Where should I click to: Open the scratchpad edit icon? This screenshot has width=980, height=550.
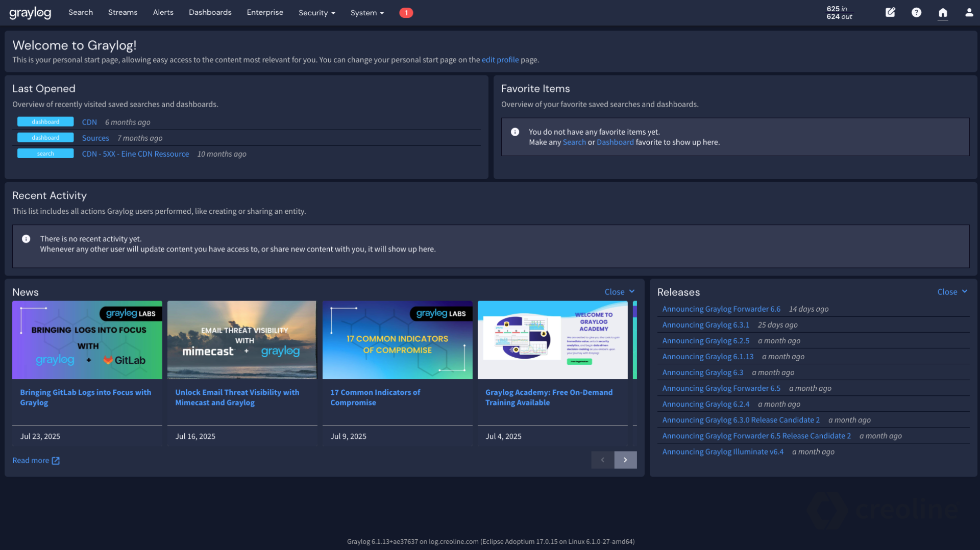tap(890, 12)
